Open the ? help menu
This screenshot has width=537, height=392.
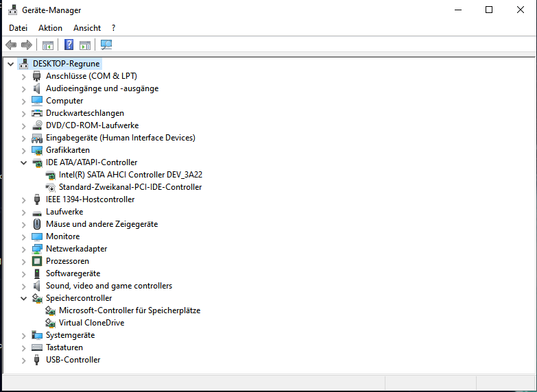pyautogui.click(x=113, y=28)
